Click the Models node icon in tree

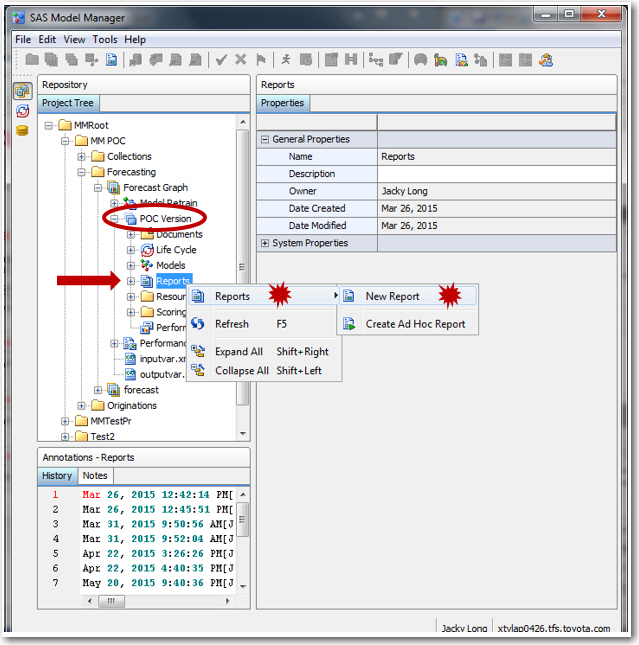point(147,265)
